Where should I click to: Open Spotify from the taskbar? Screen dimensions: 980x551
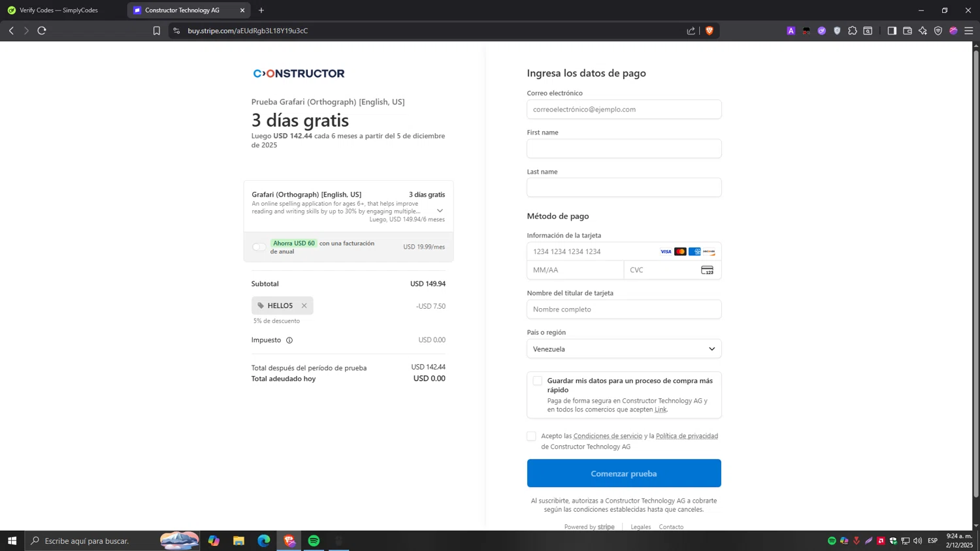(x=314, y=541)
